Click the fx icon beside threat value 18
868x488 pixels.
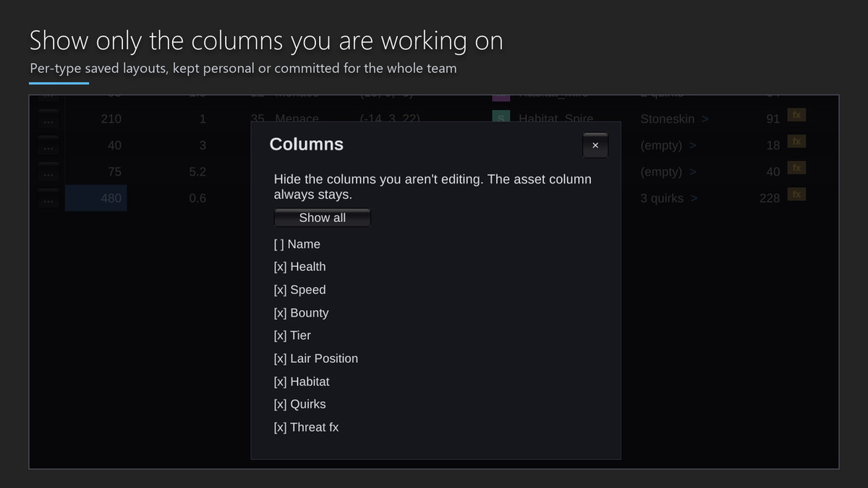tap(796, 142)
